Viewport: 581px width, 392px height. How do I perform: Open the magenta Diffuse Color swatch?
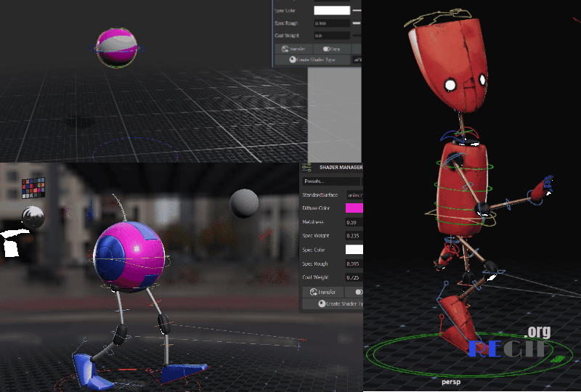coord(354,208)
